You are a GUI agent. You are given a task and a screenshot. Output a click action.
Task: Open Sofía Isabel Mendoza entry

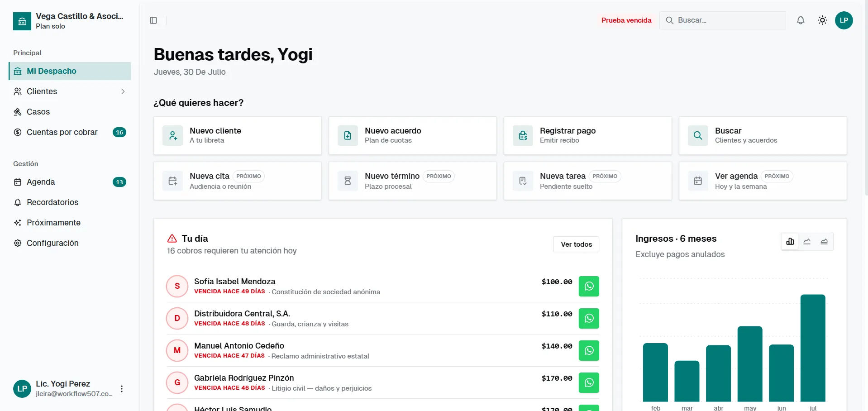click(383, 287)
